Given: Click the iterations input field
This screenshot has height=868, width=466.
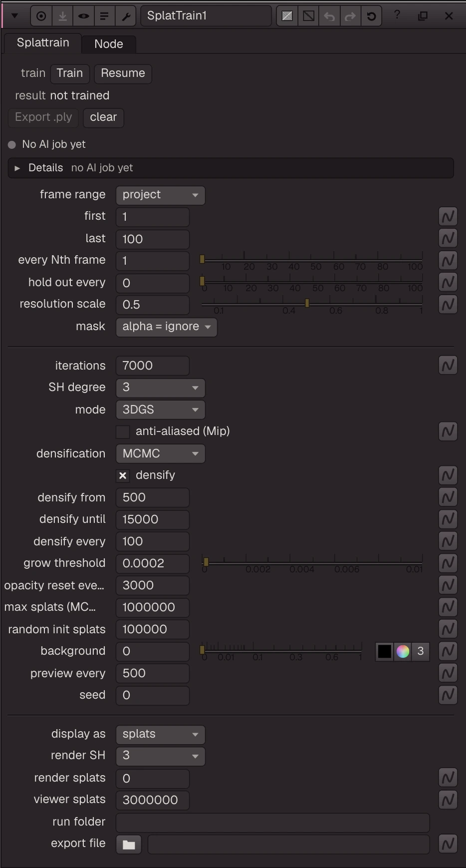Looking at the screenshot, I should click(x=153, y=366).
